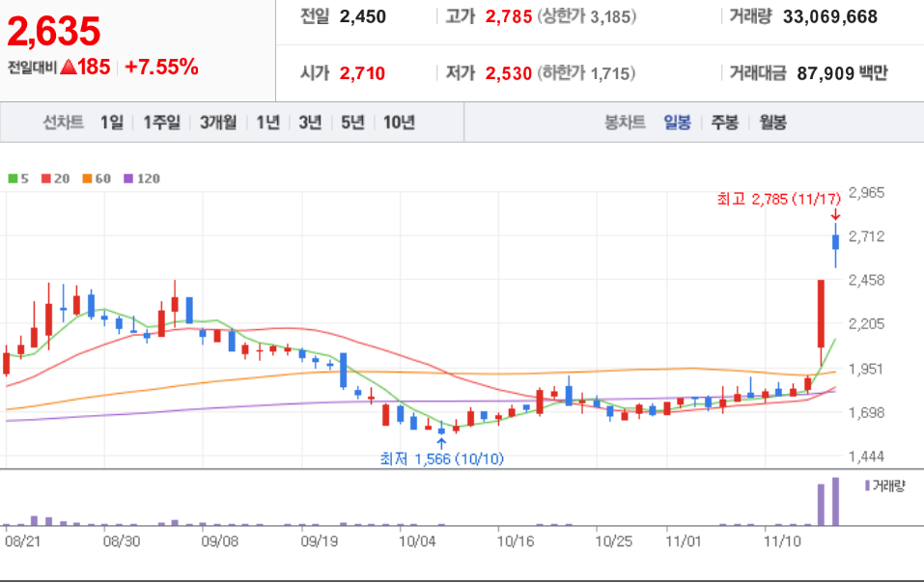Click the 08/21 date axis label

coord(22,541)
